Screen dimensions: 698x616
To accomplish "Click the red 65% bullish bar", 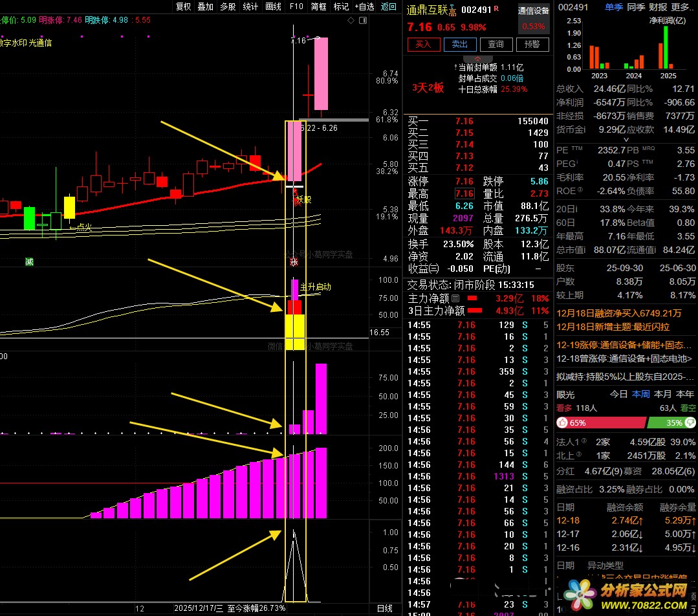I will (601, 423).
